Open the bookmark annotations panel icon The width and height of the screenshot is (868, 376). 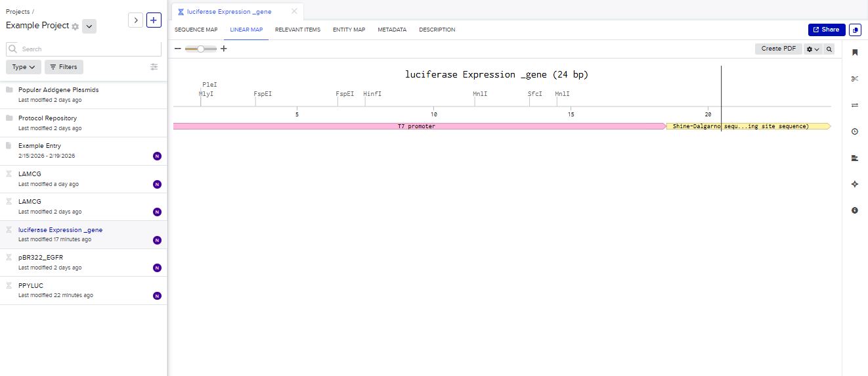tap(854, 53)
